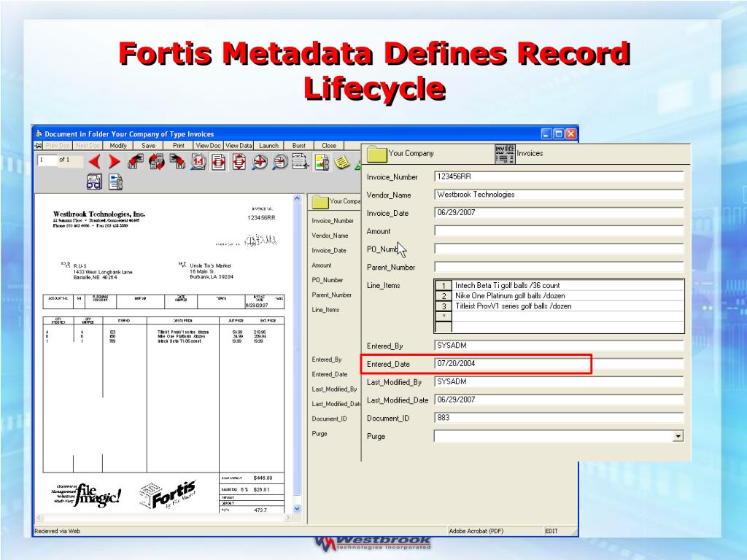
Task: Click row number 1 header in Line_Items
Action: pos(444,286)
